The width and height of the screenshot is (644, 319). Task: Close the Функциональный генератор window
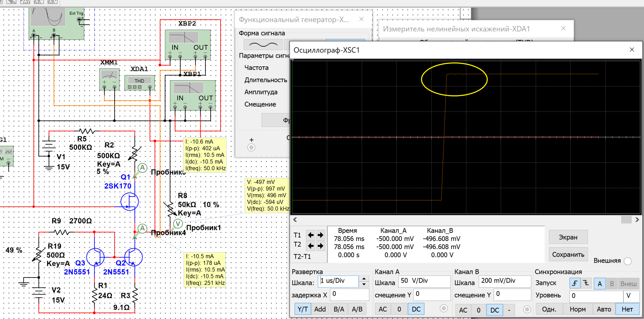tap(361, 19)
